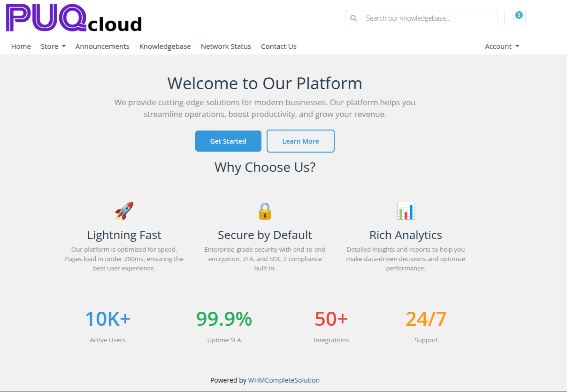Screen dimensions: 567x392
Task: Focus the knowledgebase search field
Action: 428,18
